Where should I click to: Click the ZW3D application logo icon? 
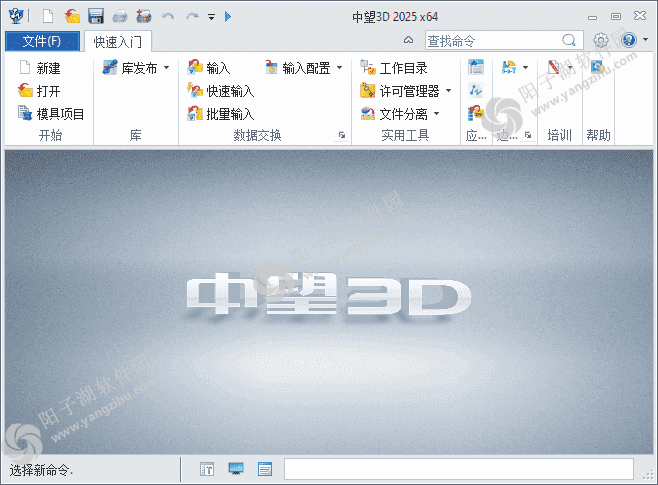[x=16, y=16]
